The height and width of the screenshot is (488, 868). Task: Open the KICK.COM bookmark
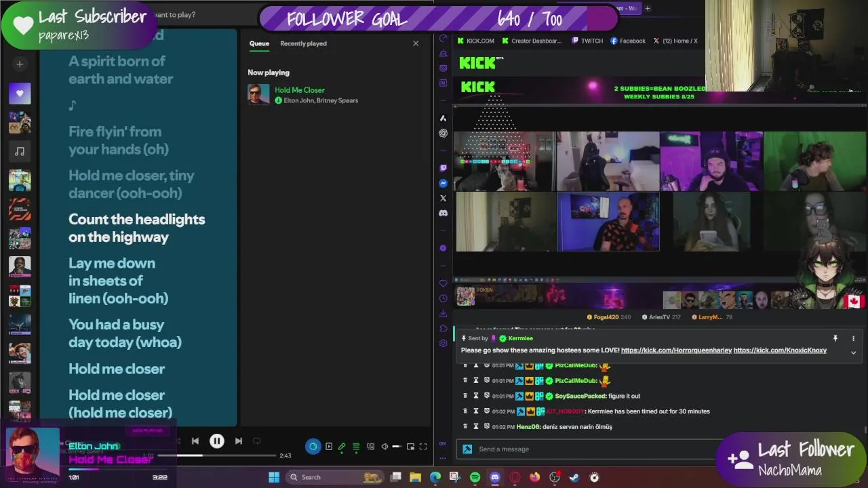pos(475,41)
